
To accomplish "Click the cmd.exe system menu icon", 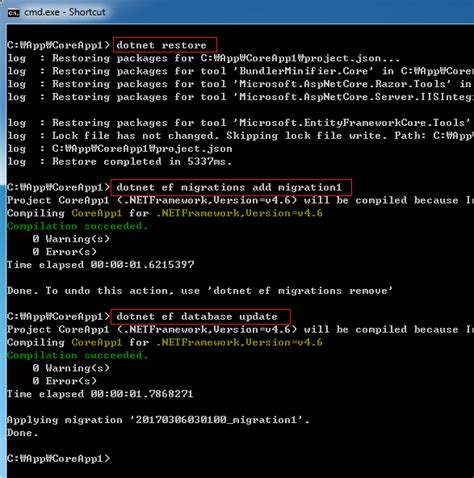I will coord(14,13).
